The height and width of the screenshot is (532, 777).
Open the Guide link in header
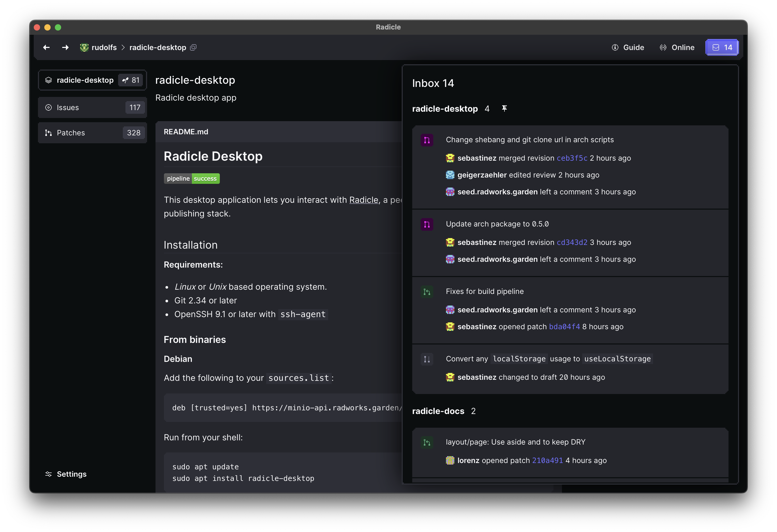[628, 47]
